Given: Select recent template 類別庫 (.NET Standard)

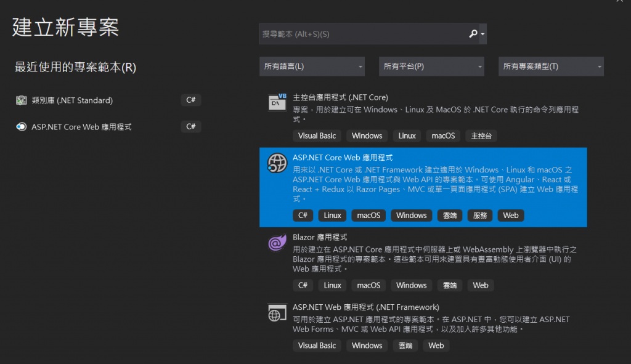Looking at the screenshot, I should tap(72, 100).
